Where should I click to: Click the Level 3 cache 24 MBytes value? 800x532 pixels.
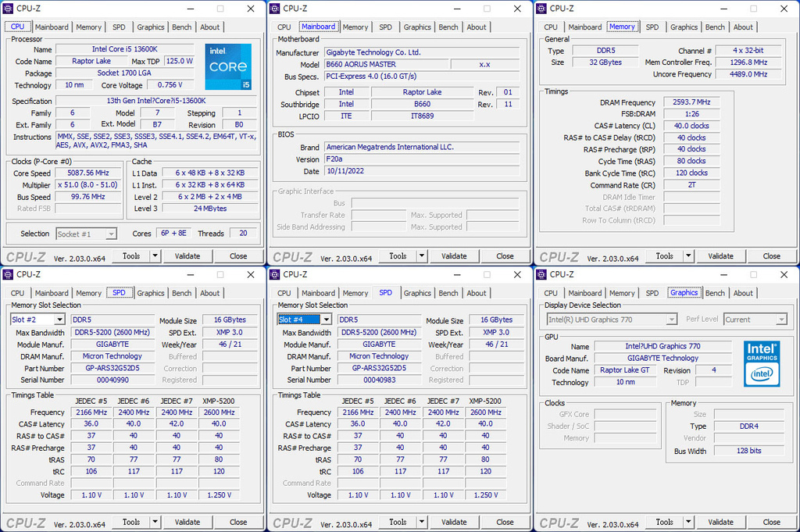(209, 208)
